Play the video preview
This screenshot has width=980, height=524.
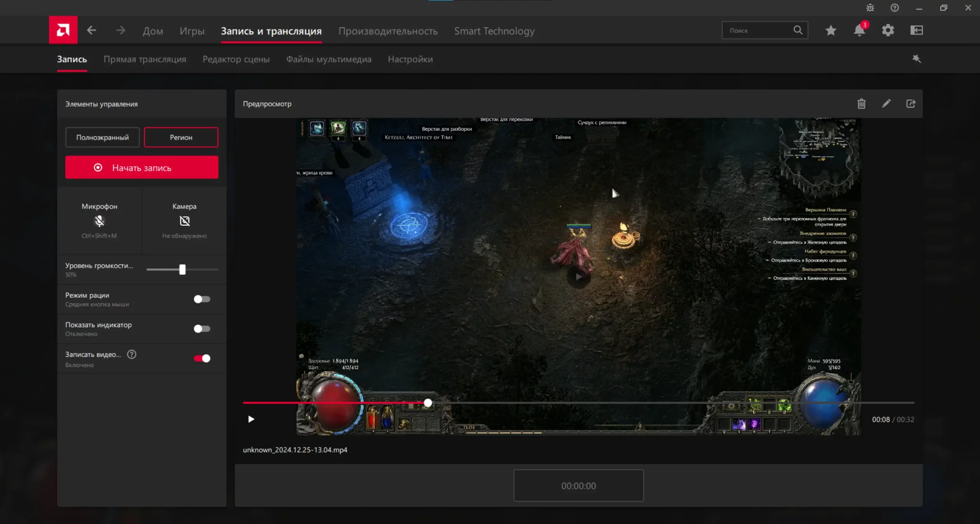(x=251, y=419)
